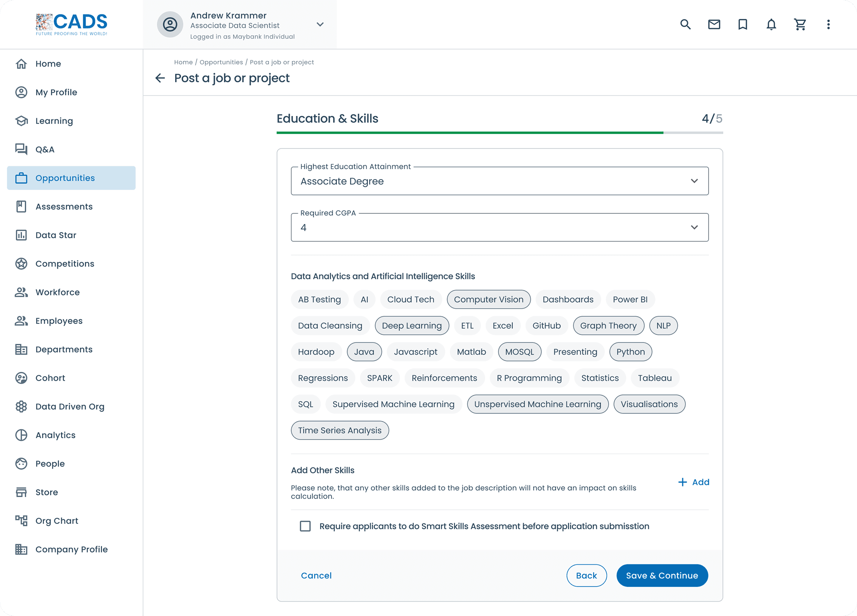
Task: Open the shopping cart
Action: point(800,24)
